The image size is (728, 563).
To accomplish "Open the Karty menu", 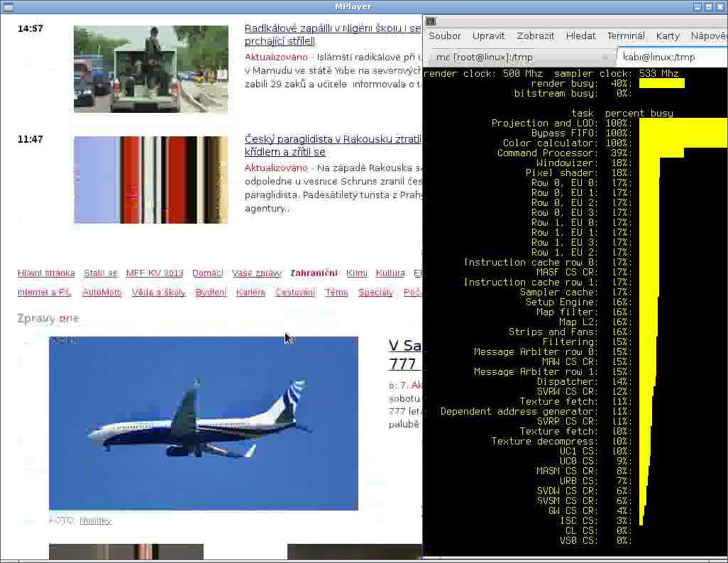I will tap(668, 36).
